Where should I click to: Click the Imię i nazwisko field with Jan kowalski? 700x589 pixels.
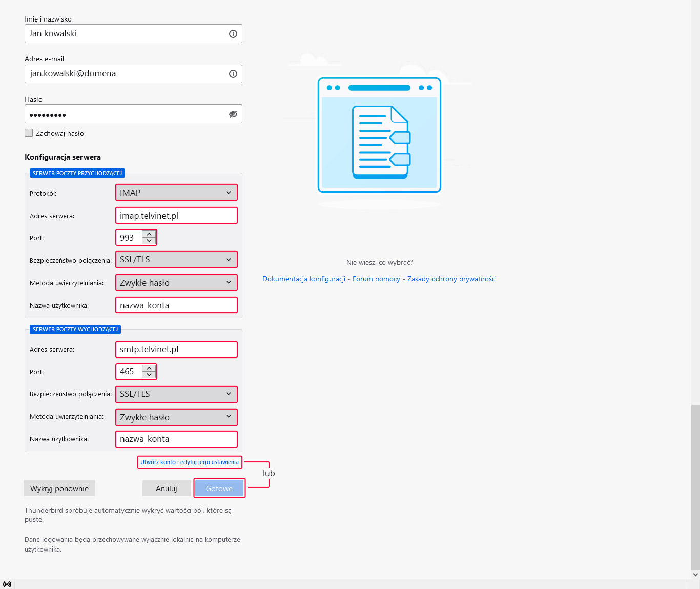coord(133,34)
